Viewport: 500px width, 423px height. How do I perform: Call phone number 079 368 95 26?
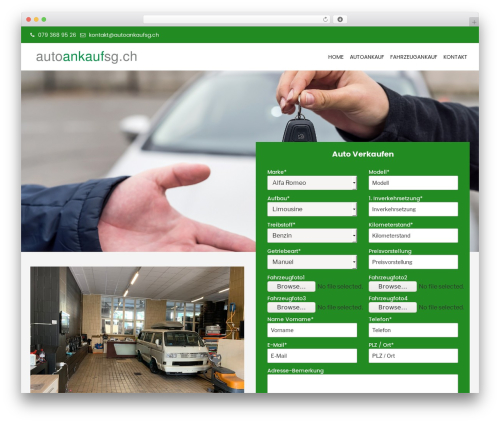click(x=57, y=35)
